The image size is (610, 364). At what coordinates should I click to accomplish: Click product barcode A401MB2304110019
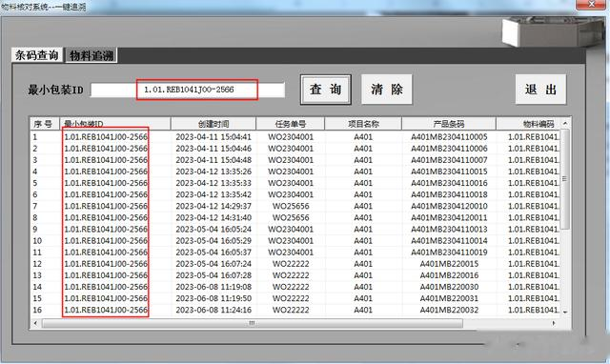(x=449, y=253)
